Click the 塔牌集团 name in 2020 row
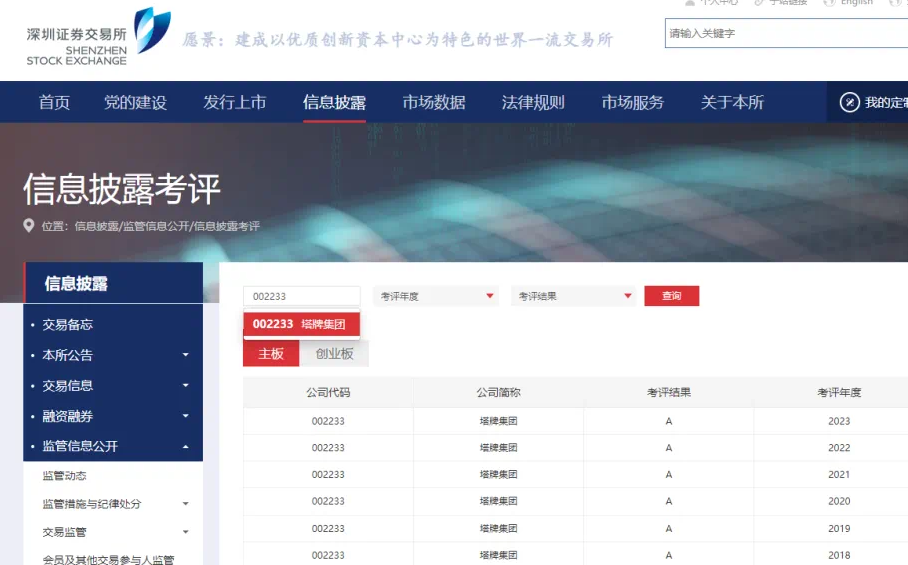The width and height of the screenshot is (908, 565). click(499, 501)
